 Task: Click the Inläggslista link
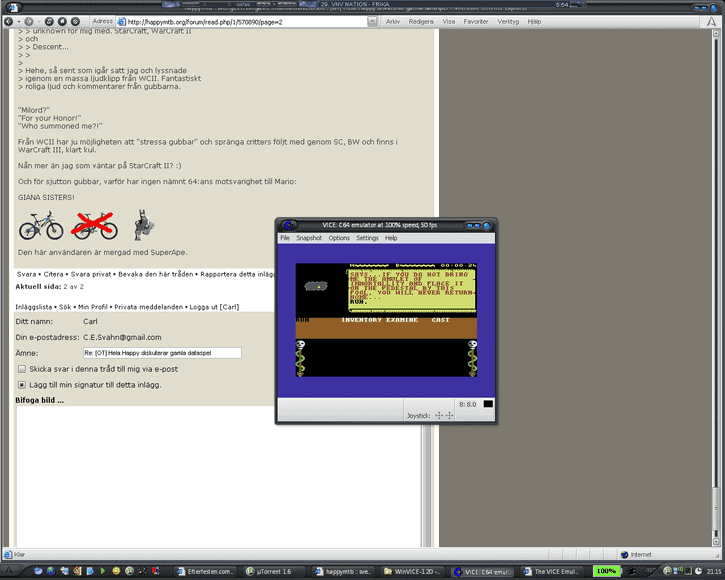tap(33, 307)
